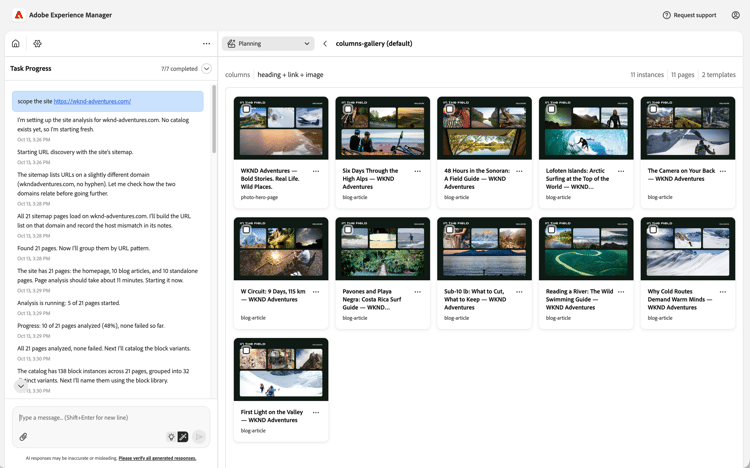Click the 2 templates filter
Viewport: 750px width, 468px height.
tap(718, 75)
